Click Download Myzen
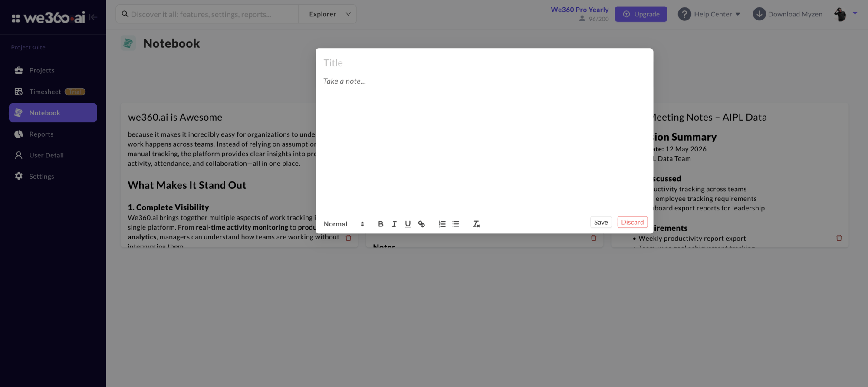868x387 pixels. (795, 14)
